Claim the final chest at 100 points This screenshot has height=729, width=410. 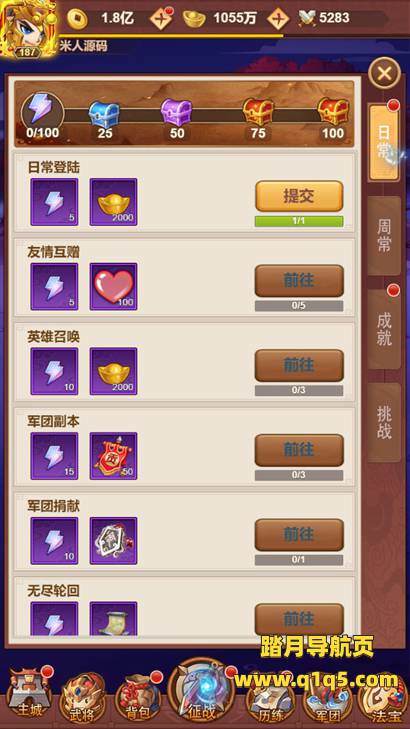[333, 113]
